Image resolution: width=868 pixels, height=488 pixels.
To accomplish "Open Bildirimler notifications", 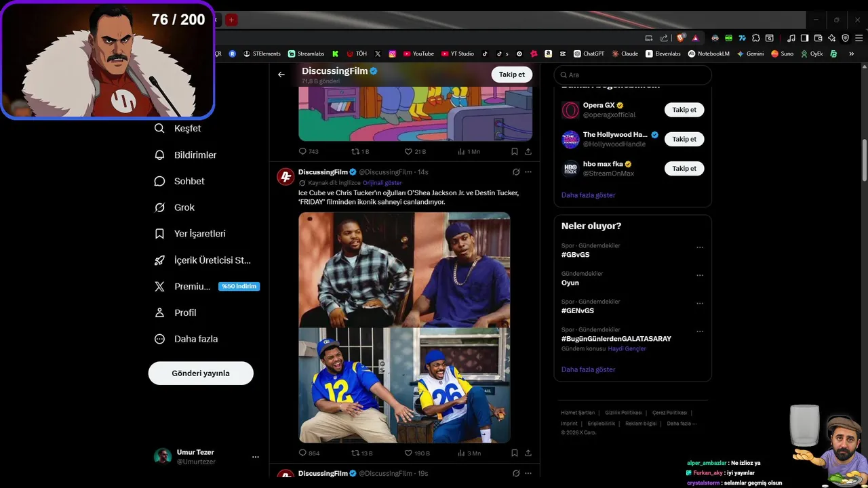I will pos(186,155).
